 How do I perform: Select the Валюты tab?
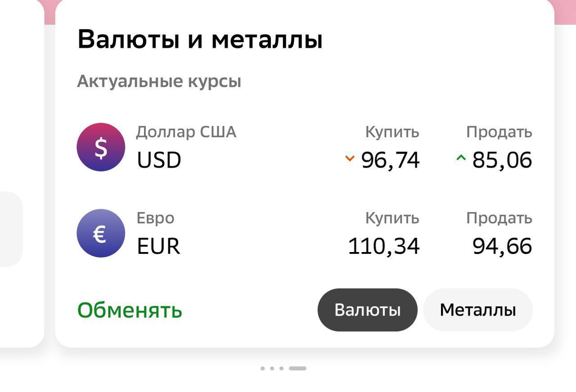click(367, 310)
